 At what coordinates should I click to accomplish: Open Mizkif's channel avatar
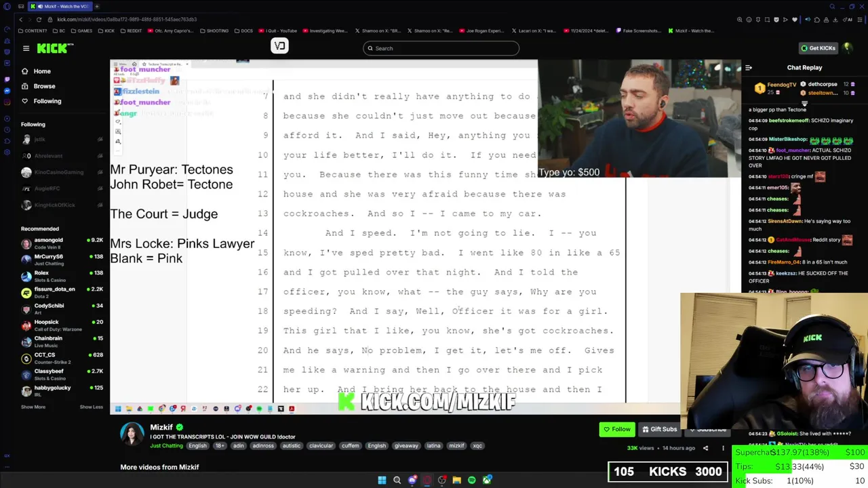(x=132, y=434)
